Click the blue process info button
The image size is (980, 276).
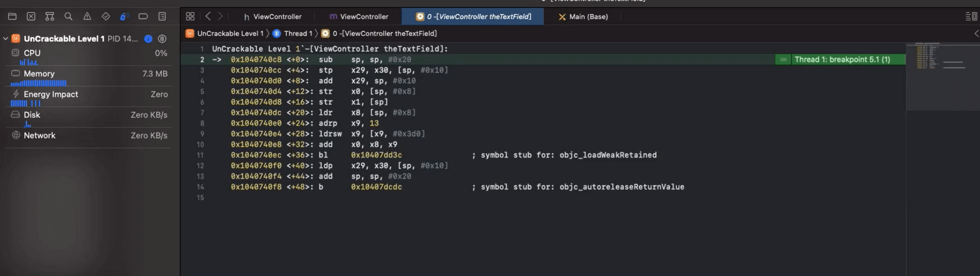(148, 39)
